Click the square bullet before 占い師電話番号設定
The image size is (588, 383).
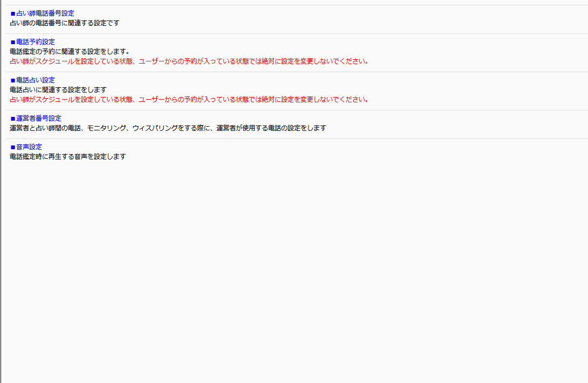13,13
